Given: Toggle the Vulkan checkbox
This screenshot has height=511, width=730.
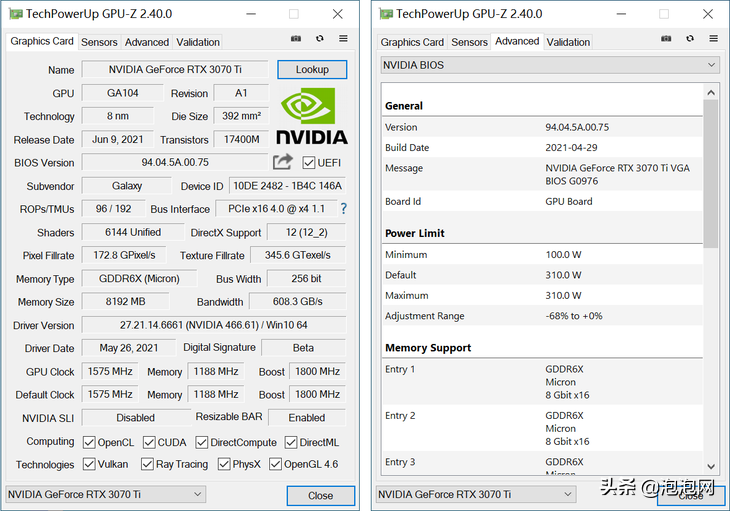Looking at the screenshot, I should [x=89, y=464].
